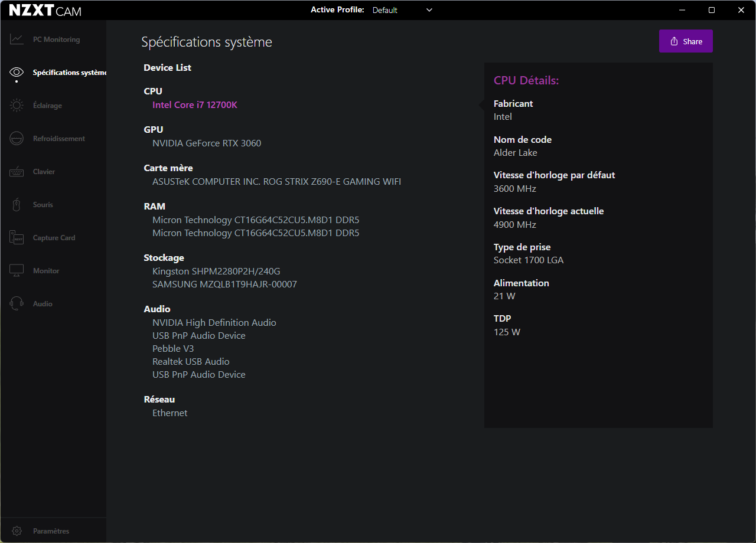Image resolution: width=756 pixels, height=543 pixels.
Task: Click the Paramètres gear icon
Action: coord(17,531)
